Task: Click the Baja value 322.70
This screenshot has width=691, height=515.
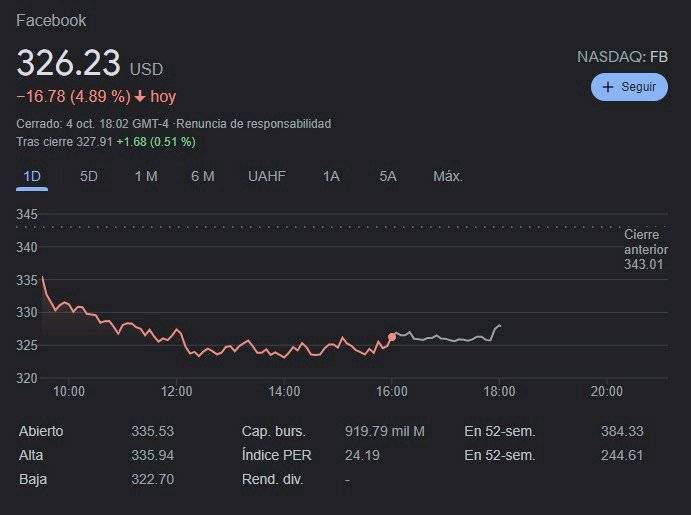Action: (152, 479)
